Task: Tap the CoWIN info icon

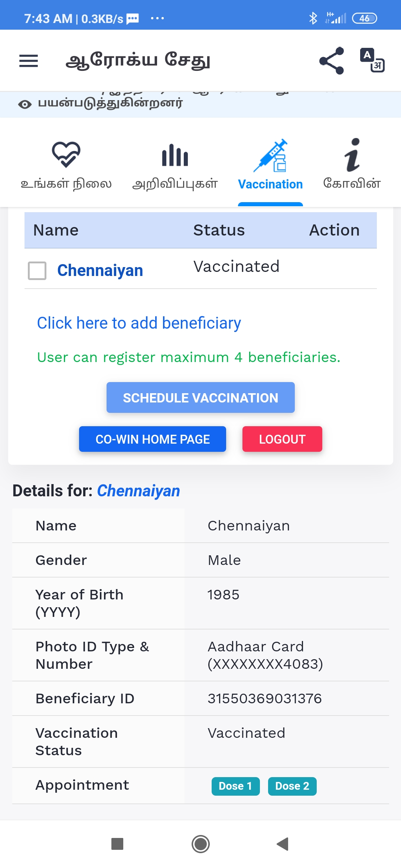Action: pos(352,155)
